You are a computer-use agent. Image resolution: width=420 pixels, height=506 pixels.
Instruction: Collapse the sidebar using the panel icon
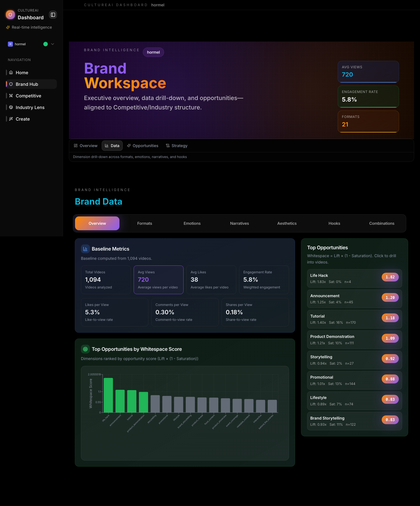[x=53, y=15]
